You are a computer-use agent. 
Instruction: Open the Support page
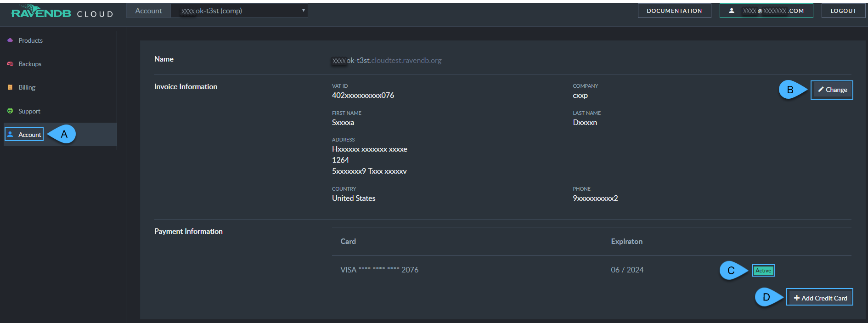pyautogui.click(x=29, y=111)
